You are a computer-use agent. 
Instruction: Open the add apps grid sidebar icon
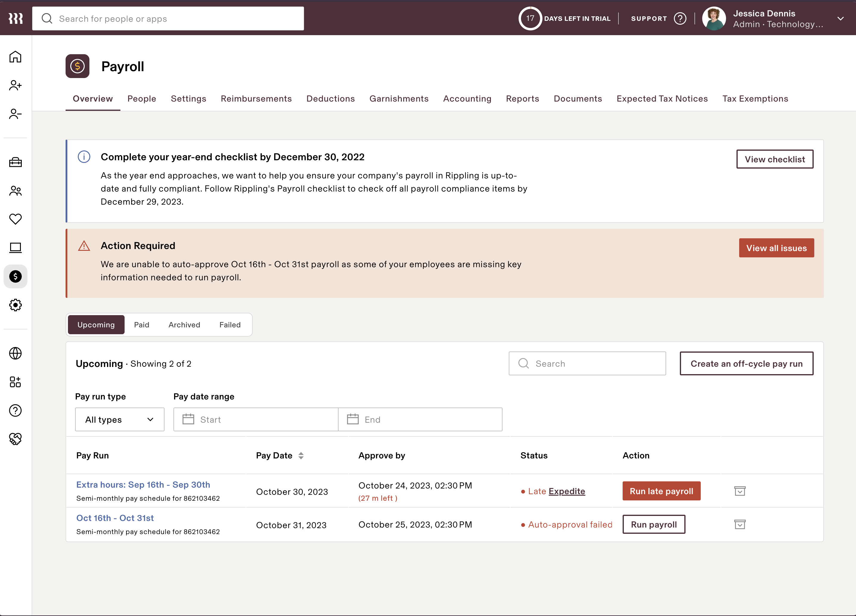pyautogui.click(x=15, y=382)
